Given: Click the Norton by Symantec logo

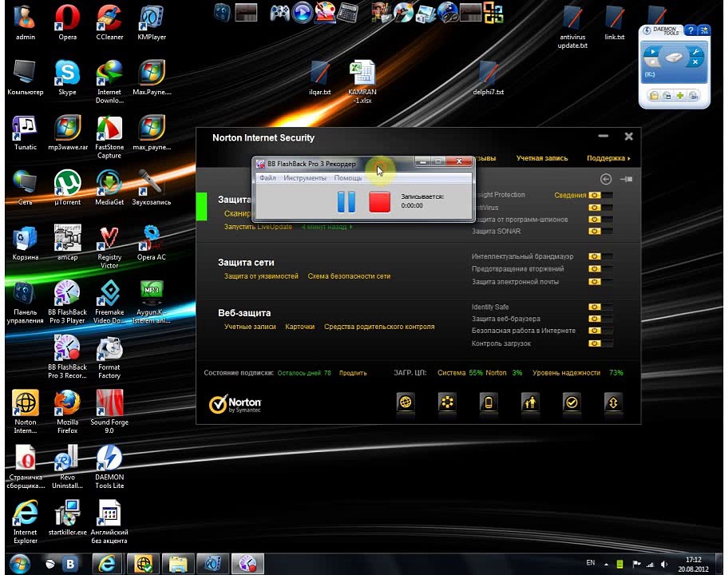Looking at the screenshot, I should 235,404.
